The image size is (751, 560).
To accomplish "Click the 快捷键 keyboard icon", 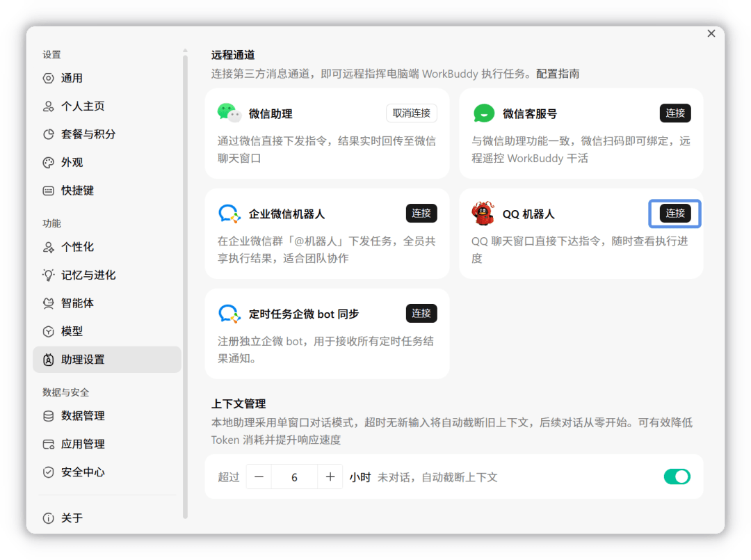I will click(x=49, y=191).
